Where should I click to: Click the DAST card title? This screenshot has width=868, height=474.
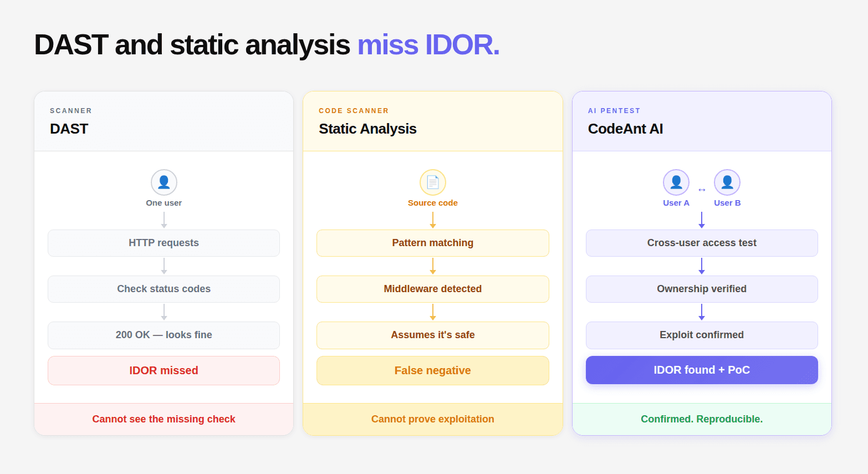[x=69, y=129]
